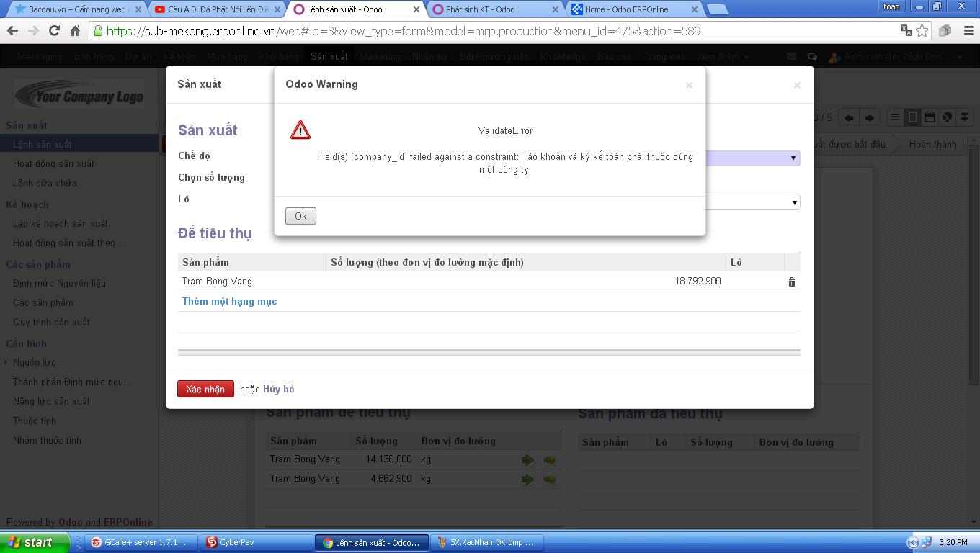Viewport: 980px width, 553px height.
Task: Switch to Gantt view icon
Action: coord(964,117)
